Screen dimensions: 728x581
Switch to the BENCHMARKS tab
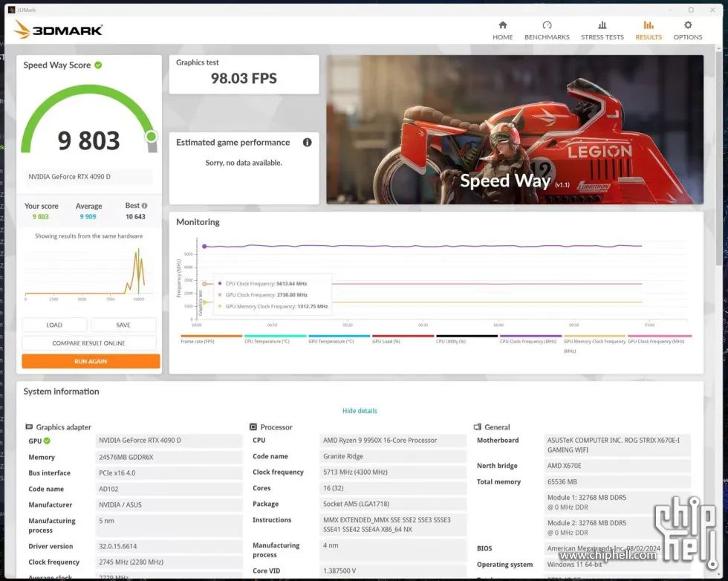tap(547, 30)
